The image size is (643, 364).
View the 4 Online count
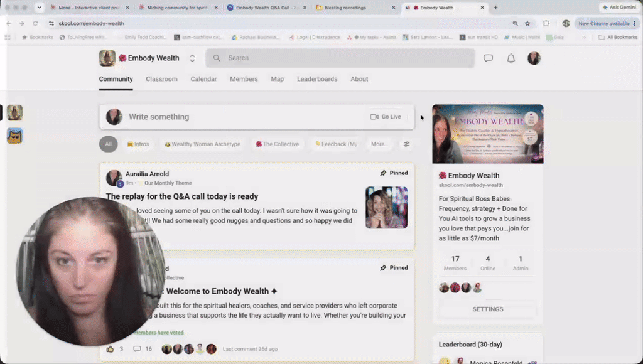[487, 263]
